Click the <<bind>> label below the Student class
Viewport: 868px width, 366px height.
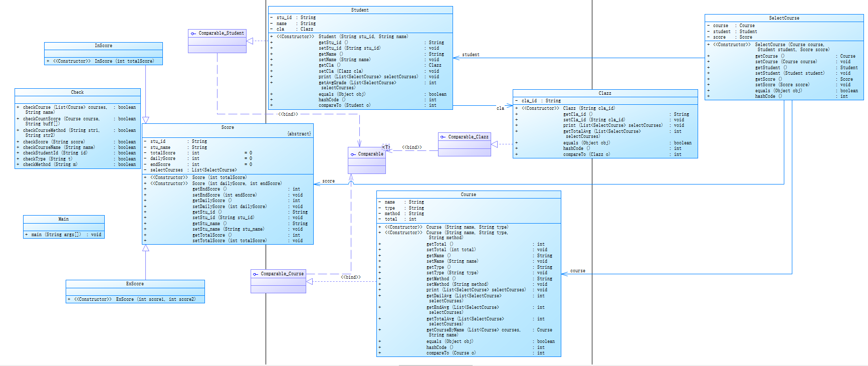coord(288,114)
